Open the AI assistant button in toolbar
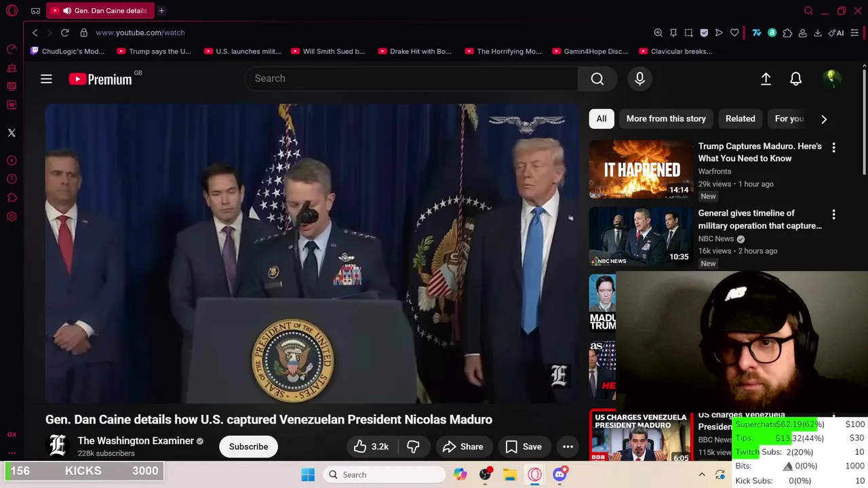This screenshot has height=488, width=868. click(835, 33)
